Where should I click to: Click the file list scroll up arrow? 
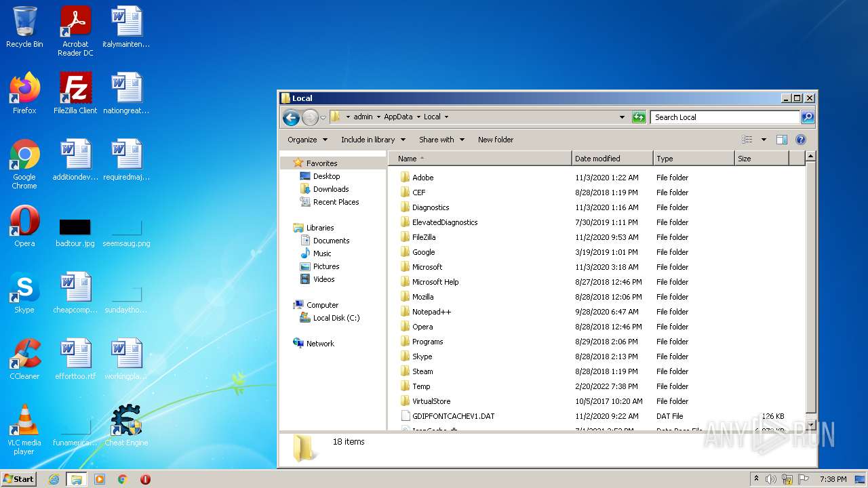(810, 157)
